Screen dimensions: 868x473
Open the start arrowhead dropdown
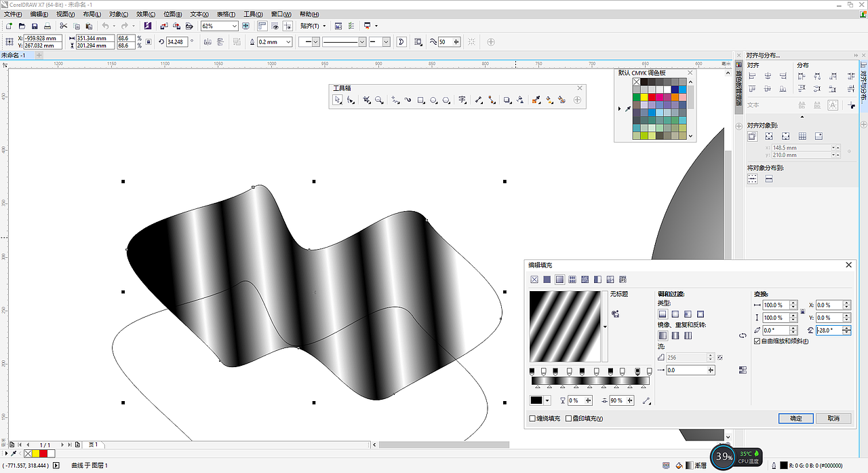316,41
